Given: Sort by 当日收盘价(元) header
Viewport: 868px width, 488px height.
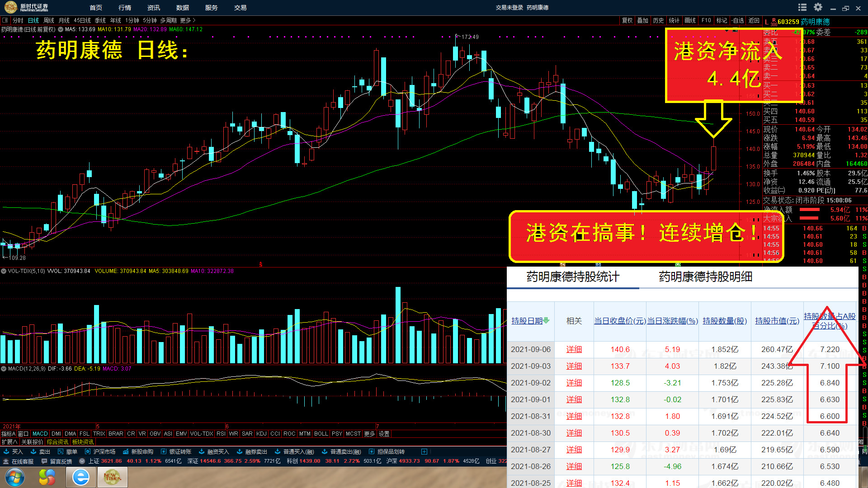Looking at the screenshot, I should (x=620, y=321).
